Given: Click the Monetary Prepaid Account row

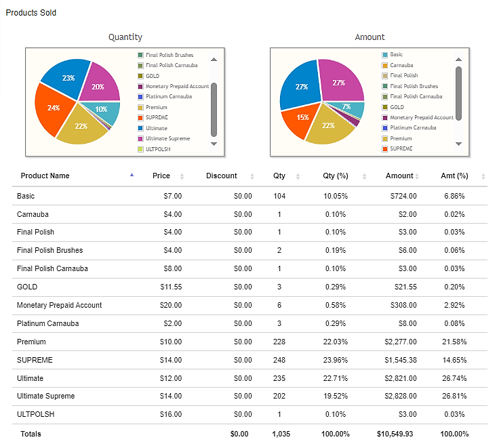Looking at the screenshot, I should tap(249, 306).
